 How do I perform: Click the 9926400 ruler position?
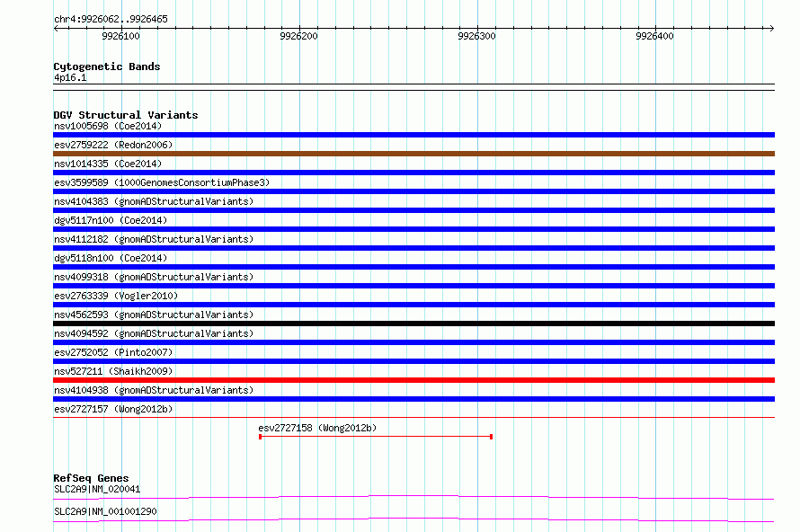click(655, 36)
